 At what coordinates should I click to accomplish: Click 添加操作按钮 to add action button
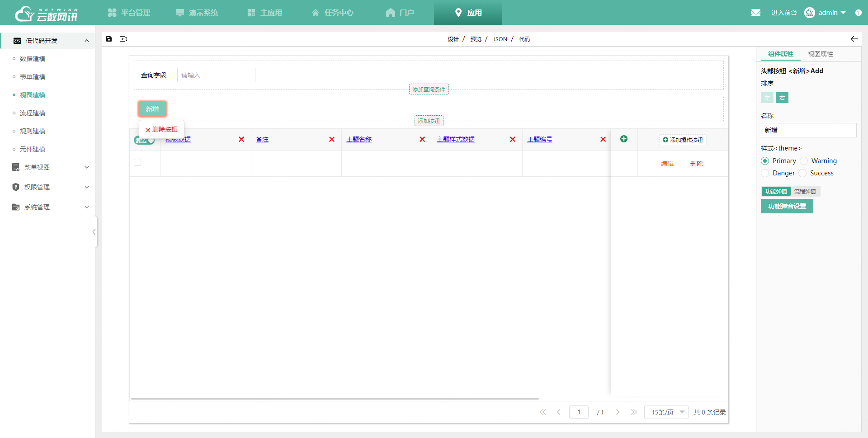[x=683, y=140]
